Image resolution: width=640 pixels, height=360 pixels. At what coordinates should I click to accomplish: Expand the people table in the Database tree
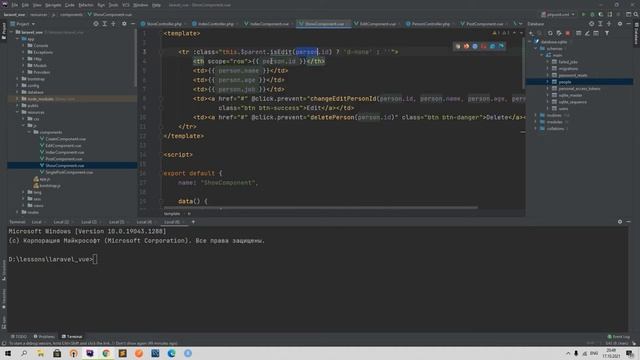tap(548, 82)
